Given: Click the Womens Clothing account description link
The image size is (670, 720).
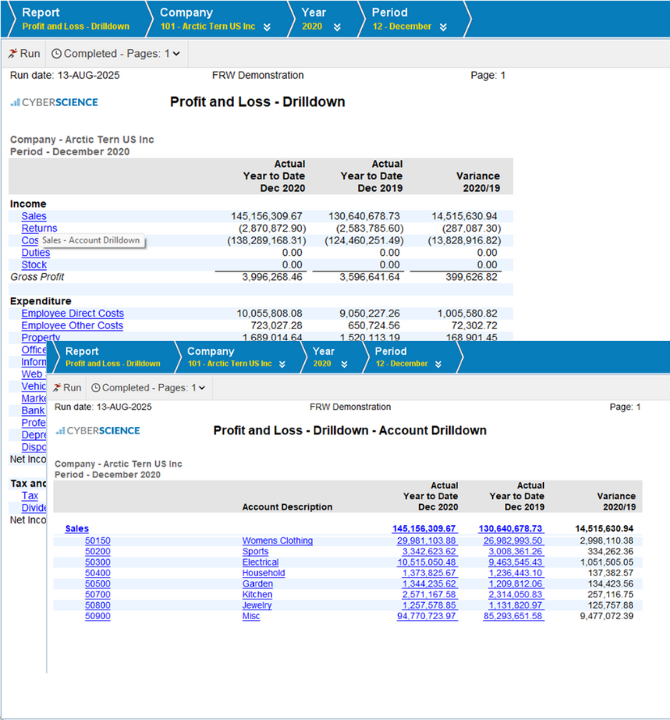Looking at the screenshot, I should [x=277, y=541].
